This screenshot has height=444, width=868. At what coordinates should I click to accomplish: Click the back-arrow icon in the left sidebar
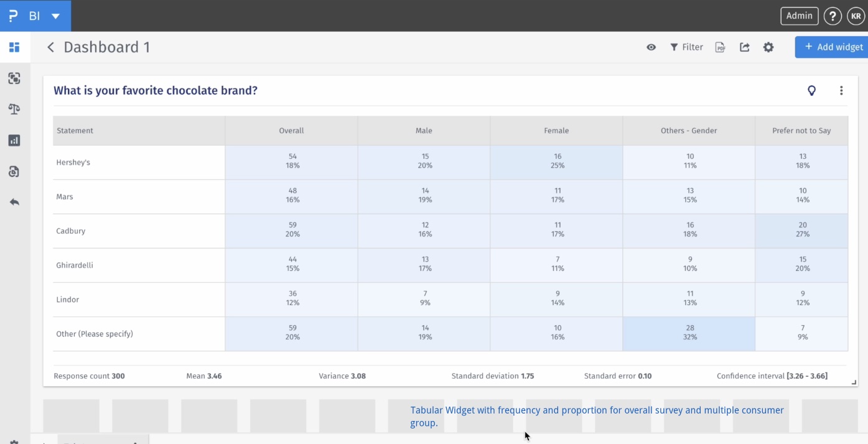tap(14, 202)
